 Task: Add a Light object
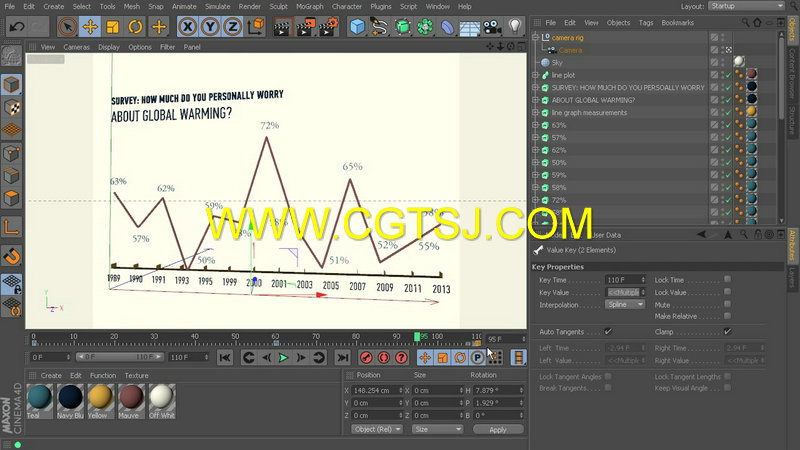tap(515, 26)
